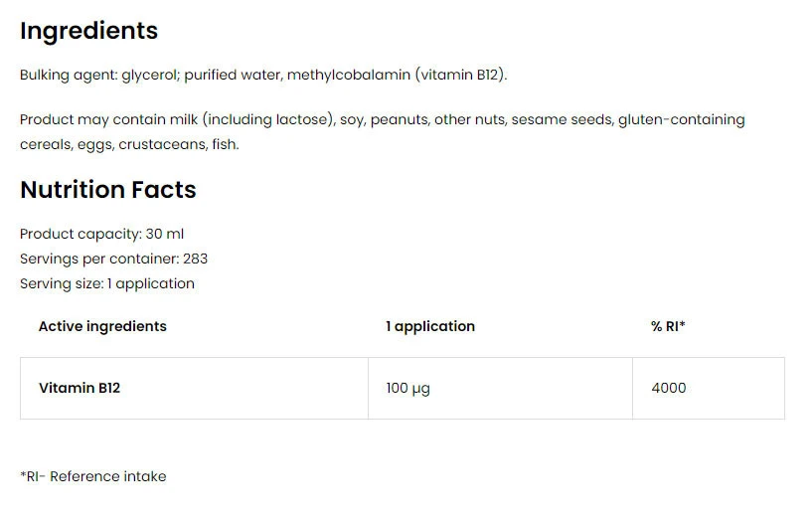Click the 'Active ingredients' column header

pyautogui.click(x=102, y=326)
